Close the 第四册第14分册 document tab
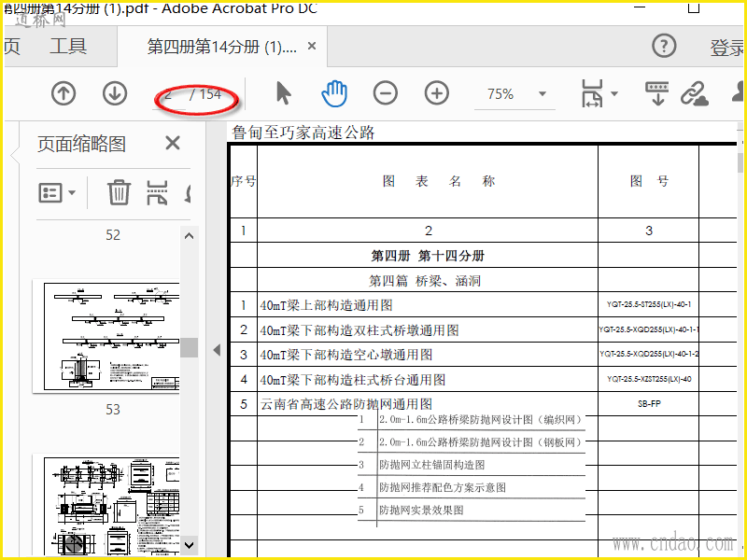Image resolution: width=747 pixels, height=560 pixels. point(312,46)
